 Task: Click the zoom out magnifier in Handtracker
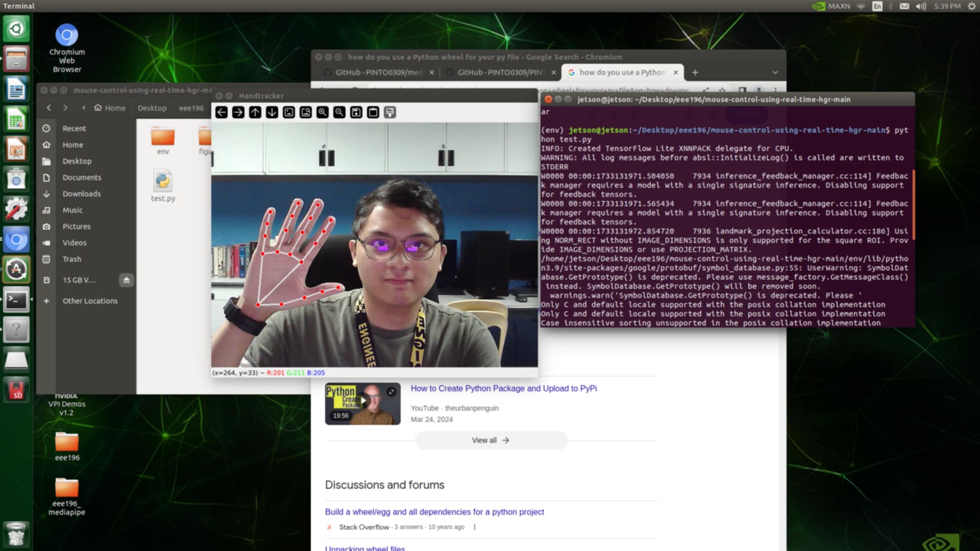[x=339, y=112]
